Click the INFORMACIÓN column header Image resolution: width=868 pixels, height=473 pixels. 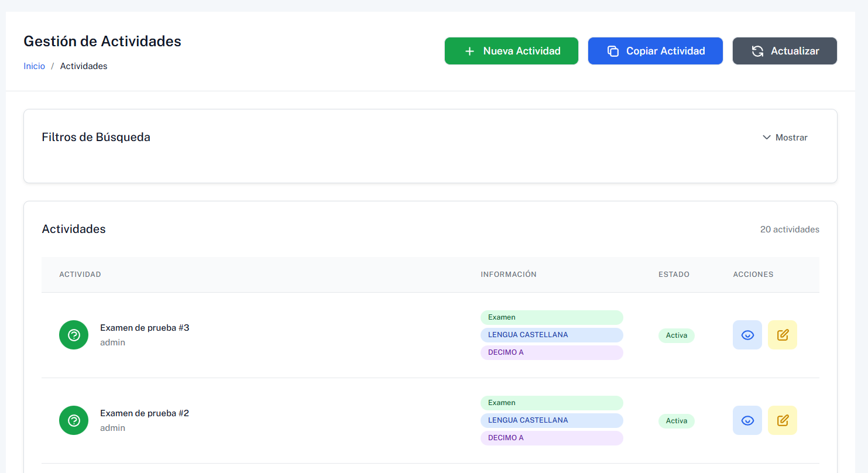(x=509, y=275)
